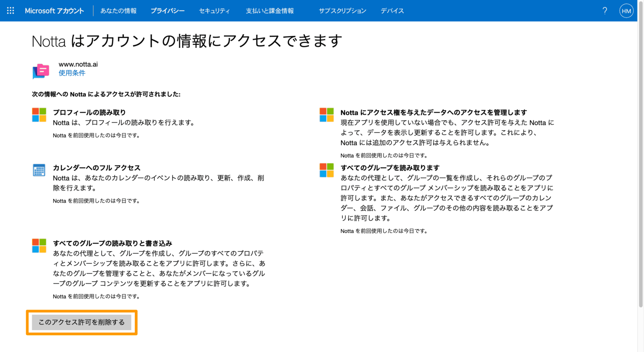Go to Microsoft アカウント home

pos(54,11)
